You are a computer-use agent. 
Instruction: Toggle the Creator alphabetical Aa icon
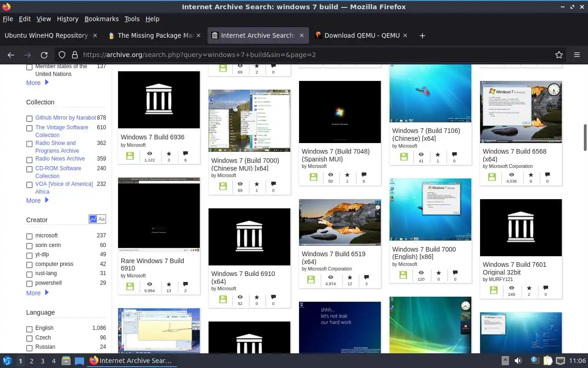pos(102,219)
